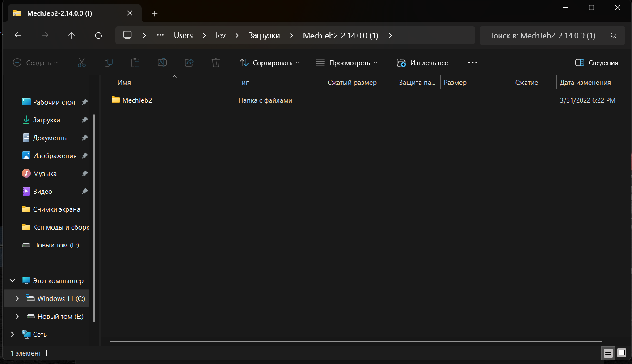Sort by Дата изменения column header
This screenshot has height=364, width=632.
[x=585, y=83]
